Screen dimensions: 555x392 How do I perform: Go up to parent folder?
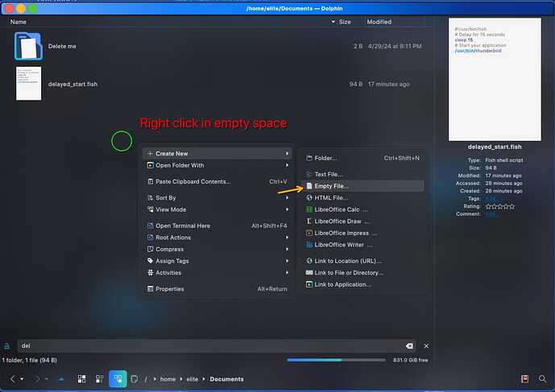click(61, 378)
